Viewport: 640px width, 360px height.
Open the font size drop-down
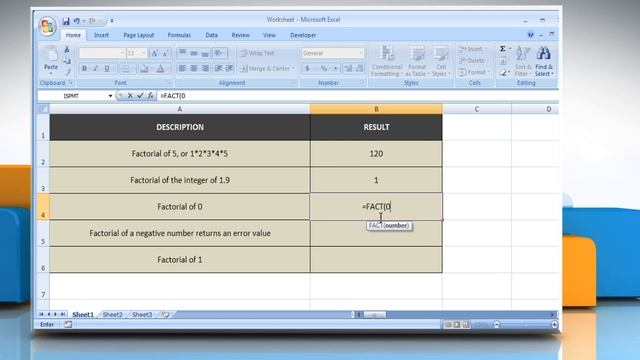click(136, 53)
